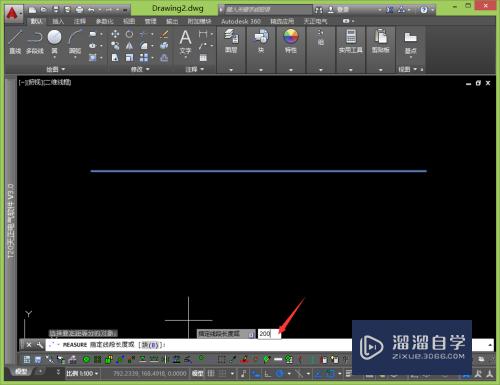Open the Help question-mark dropdown arrow
The image size is (500, 385).
[432, 10]
